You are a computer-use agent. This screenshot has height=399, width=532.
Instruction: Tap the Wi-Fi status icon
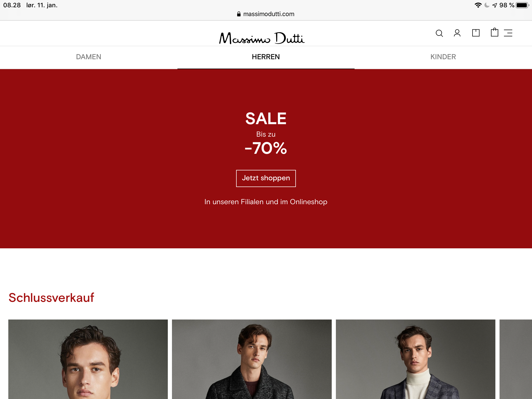478,5
